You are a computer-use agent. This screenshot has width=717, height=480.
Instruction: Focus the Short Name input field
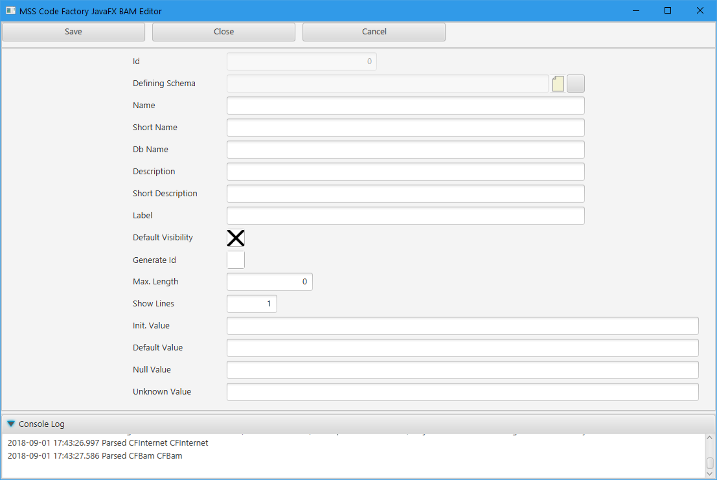coord(405,128)
